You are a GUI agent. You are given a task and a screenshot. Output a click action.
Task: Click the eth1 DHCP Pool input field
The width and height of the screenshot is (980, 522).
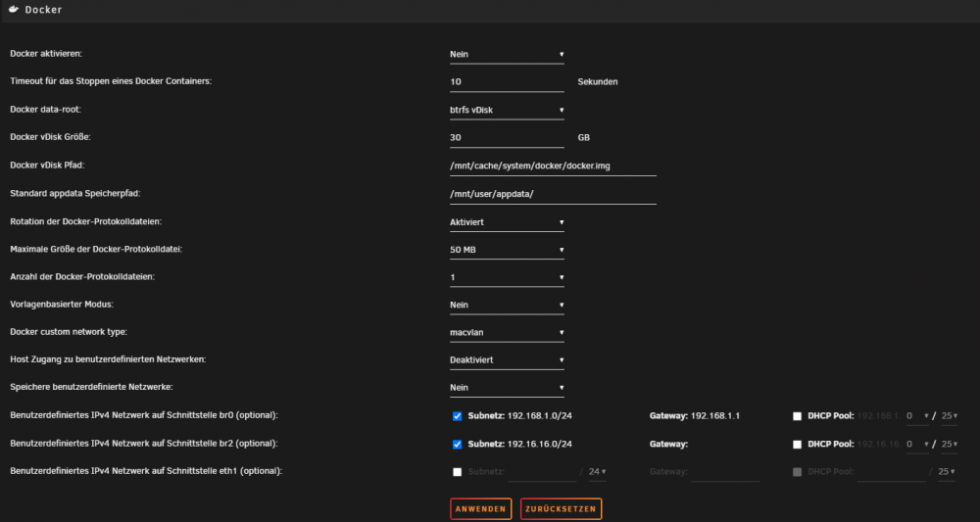click(892, 471)
